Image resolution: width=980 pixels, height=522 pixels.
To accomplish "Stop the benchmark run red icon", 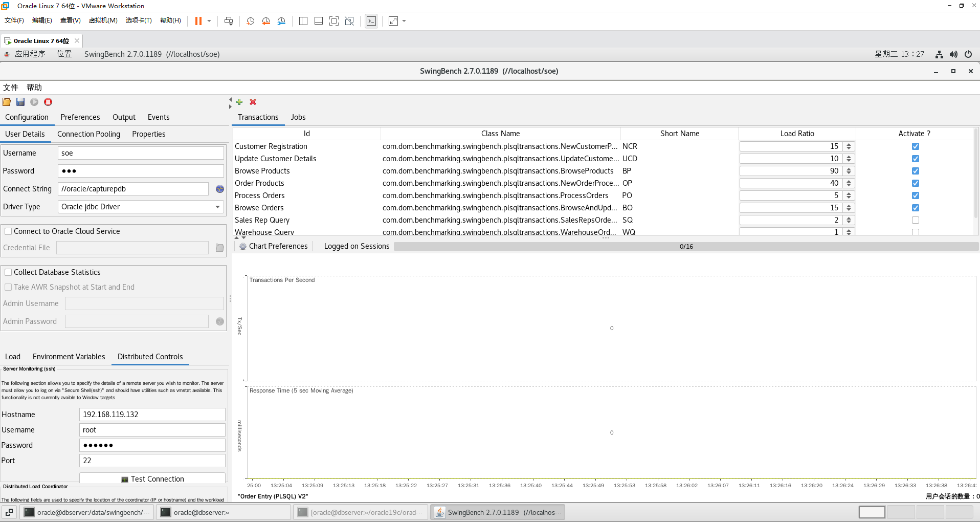I will coord(48,102).
